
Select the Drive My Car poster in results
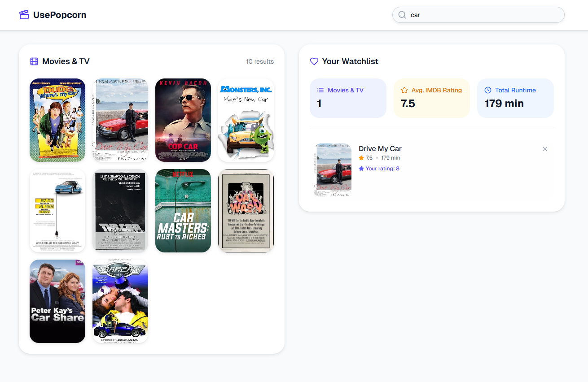point(120,120)
